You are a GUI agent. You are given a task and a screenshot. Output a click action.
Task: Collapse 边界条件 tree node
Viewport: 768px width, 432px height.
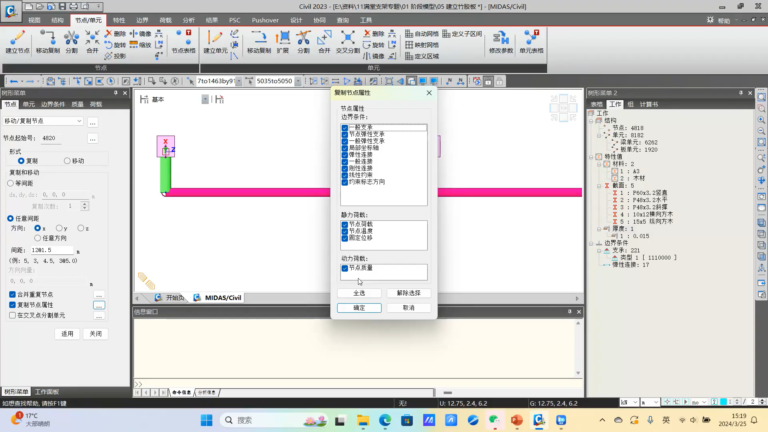point(591,243)
